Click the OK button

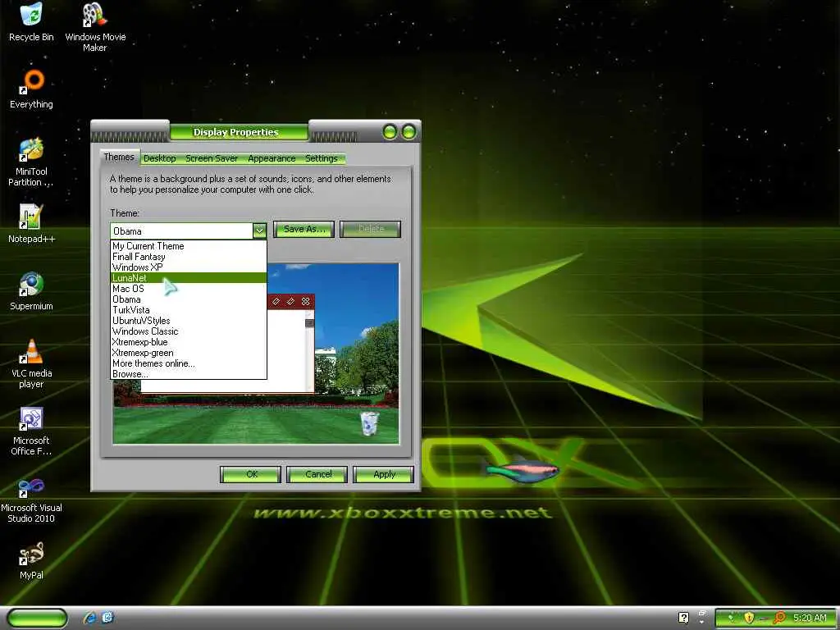click(251, 475)
